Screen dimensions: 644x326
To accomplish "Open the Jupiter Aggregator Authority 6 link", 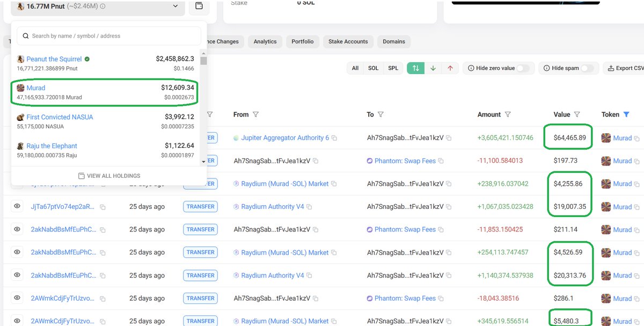I will [285, 137].
